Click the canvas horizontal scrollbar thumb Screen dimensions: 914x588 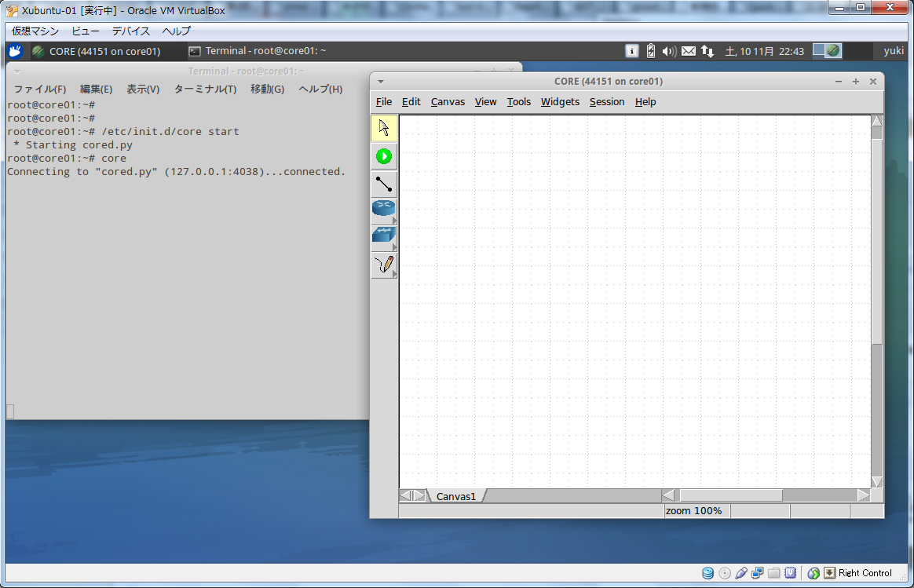730,495
